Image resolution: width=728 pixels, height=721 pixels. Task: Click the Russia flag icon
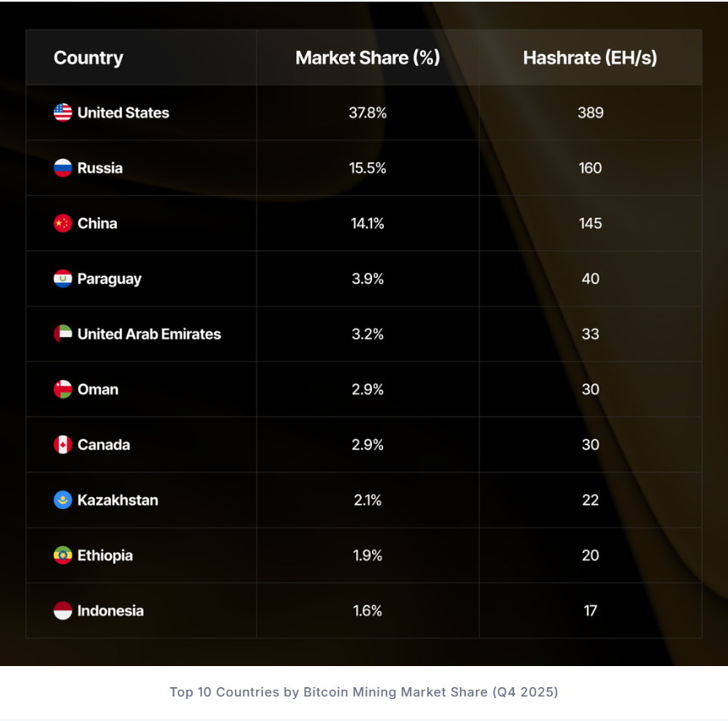[63, 168]
